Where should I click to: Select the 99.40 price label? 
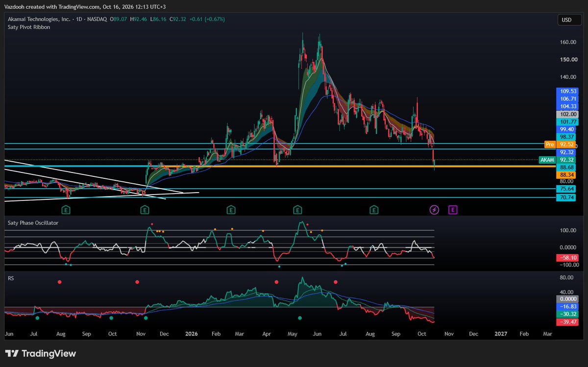[x=566, y=129]
